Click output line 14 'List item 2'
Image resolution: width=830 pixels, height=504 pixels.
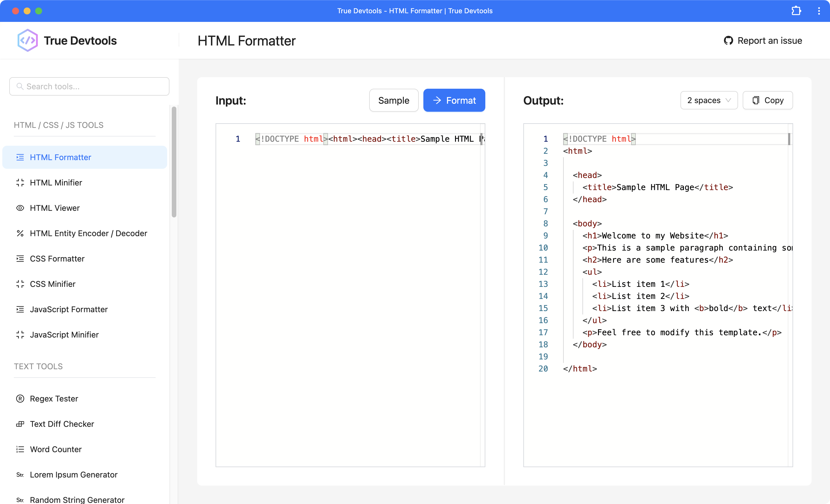coord(641,296)
